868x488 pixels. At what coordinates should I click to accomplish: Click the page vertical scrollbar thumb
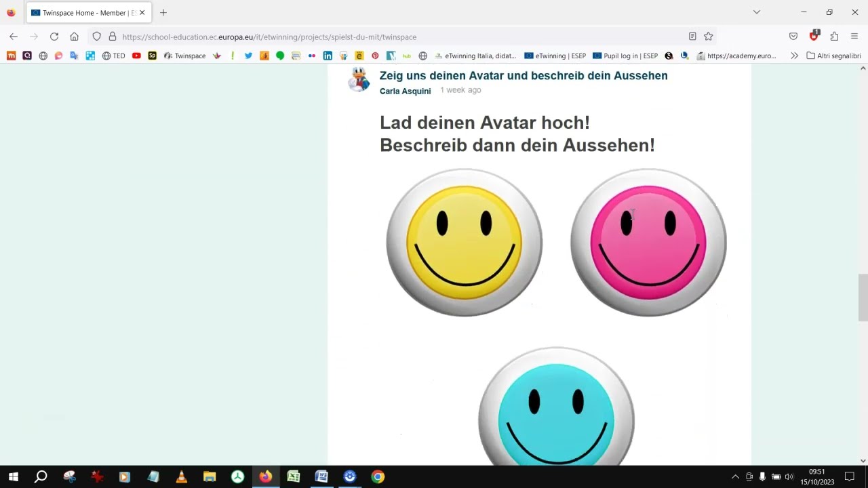point(863,298)
